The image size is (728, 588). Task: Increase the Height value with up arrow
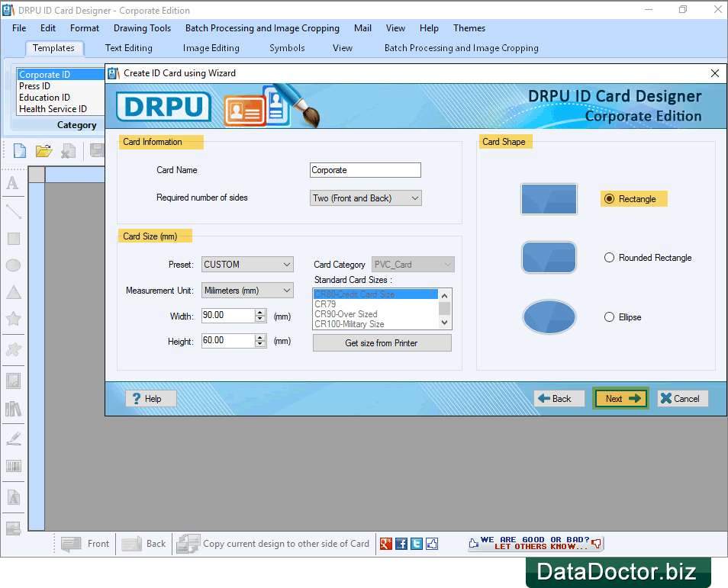260,337
